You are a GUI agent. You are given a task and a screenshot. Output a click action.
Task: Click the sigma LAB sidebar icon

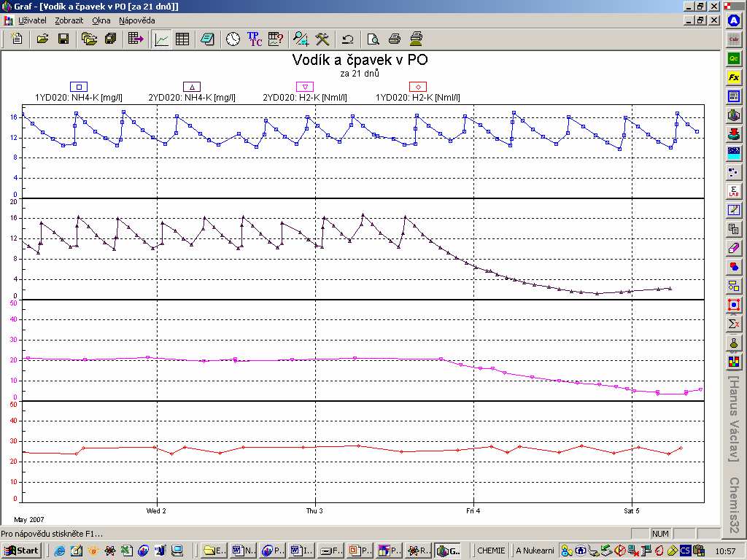[734, 191]
